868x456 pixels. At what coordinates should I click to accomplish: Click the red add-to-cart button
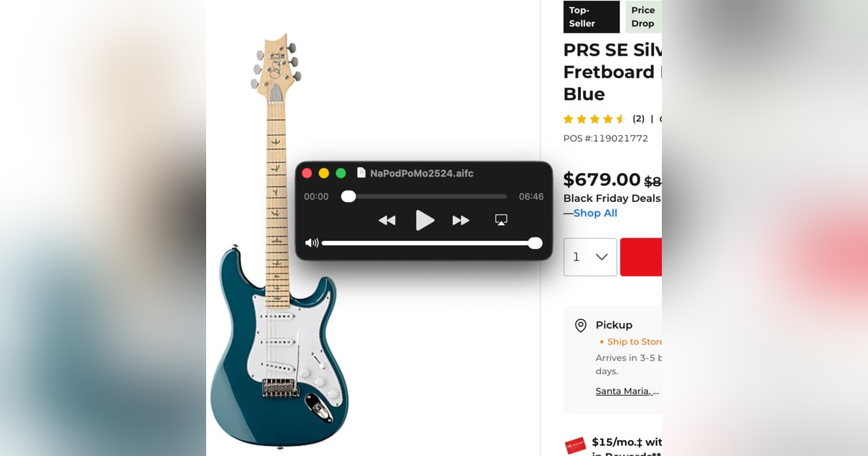tap(641, 257)
